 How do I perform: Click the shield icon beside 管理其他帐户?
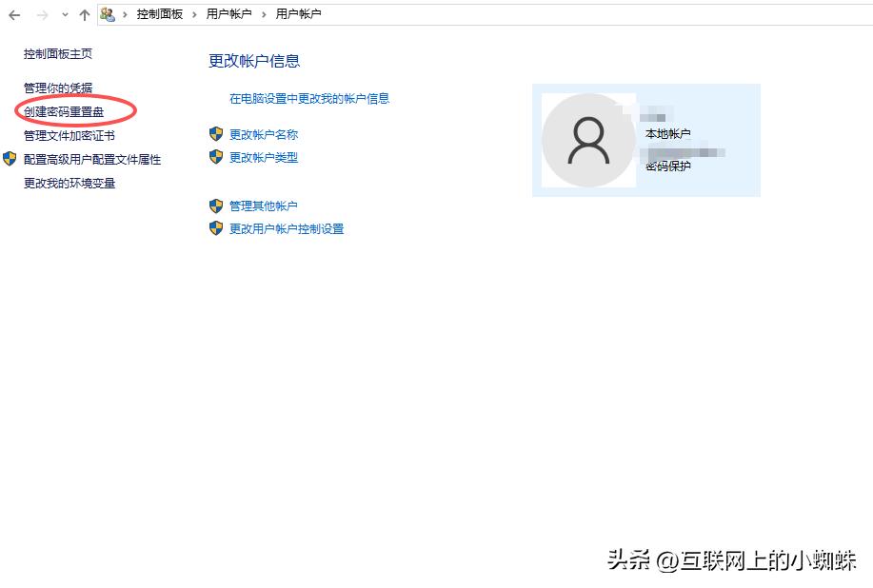(217, 206)
